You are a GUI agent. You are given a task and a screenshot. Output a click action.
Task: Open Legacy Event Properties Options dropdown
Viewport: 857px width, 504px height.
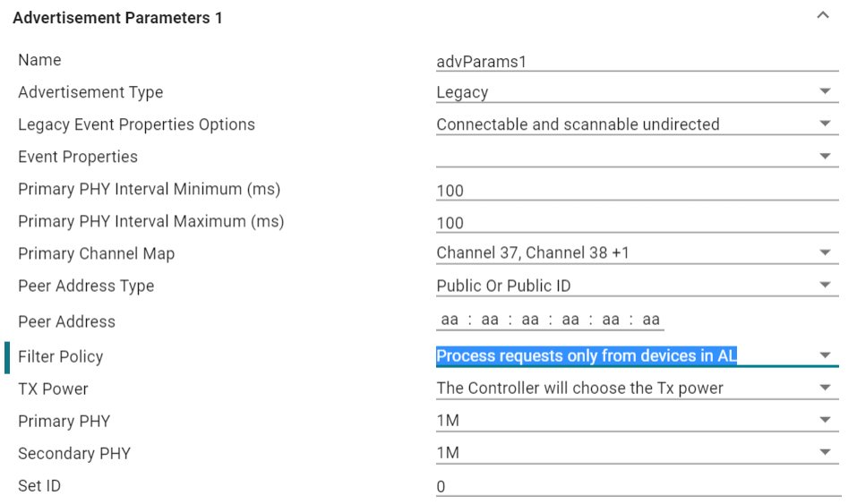tap(636, 124)
